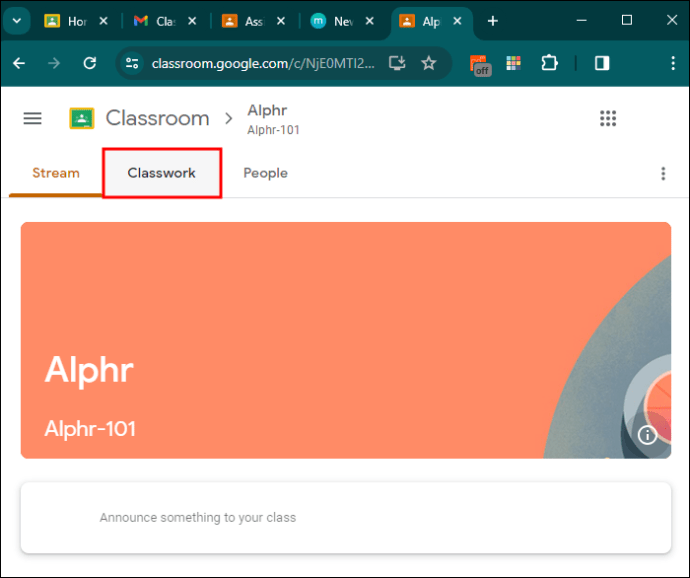The image size is (690, 578).
Task: Open the Classroom main menu hamburger icon
Action: tap(32, 118)
